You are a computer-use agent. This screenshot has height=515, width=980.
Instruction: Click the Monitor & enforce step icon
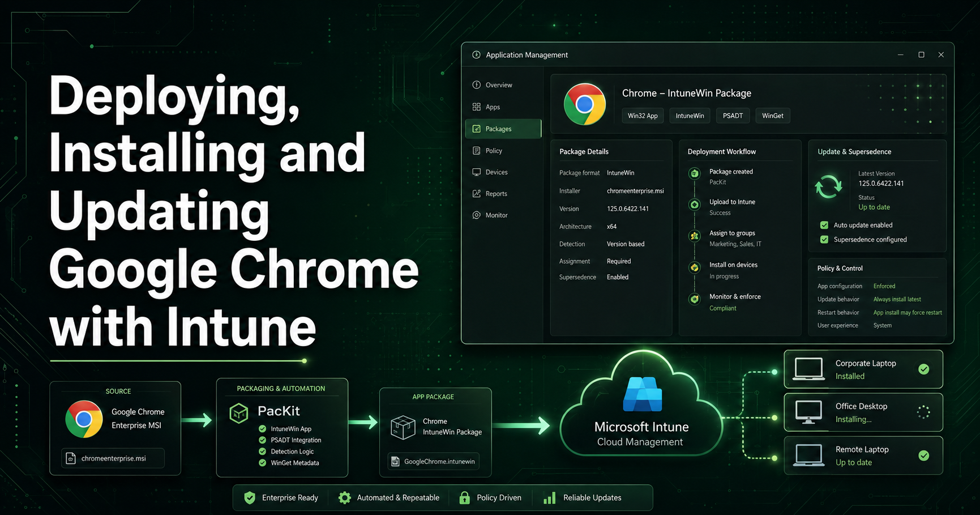(694, 299)
